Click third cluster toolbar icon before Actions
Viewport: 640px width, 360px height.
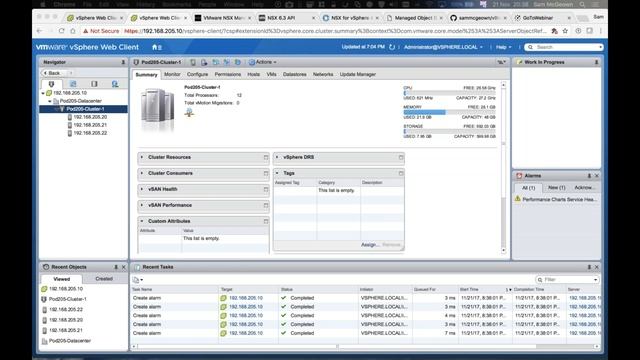tap(216, 62)
